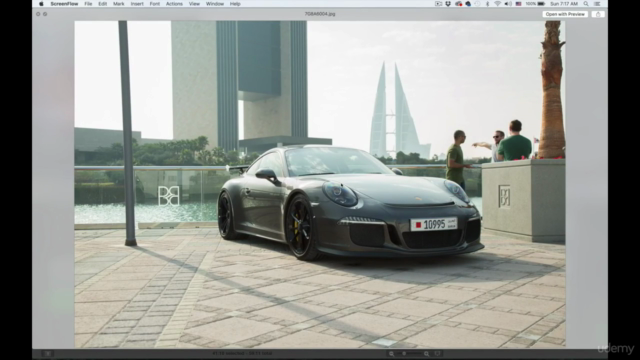Click the cloud icon with red badge
The image size is (640, 360).
[458, 4]
